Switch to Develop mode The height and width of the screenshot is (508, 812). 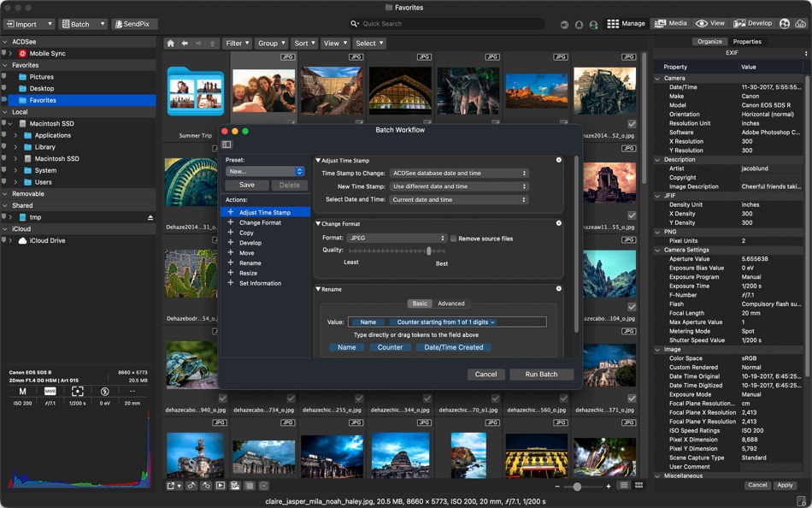(x=760, y=23)
